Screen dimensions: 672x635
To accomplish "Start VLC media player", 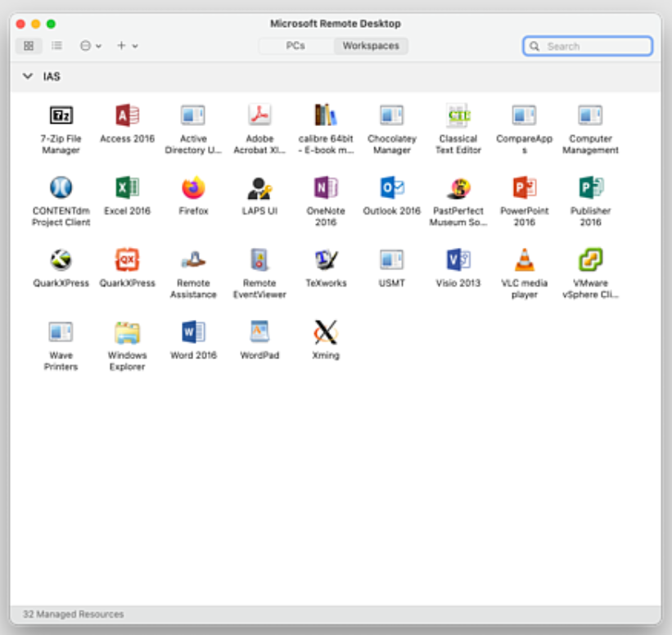I will pyautogui.click(x=524, y=260).
